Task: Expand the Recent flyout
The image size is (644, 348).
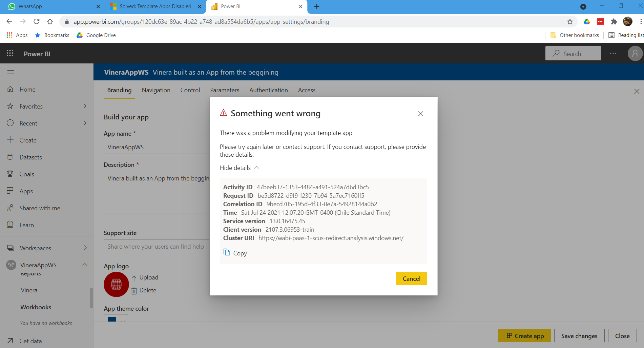Action: pyautogui.click(x=85, y=123)
